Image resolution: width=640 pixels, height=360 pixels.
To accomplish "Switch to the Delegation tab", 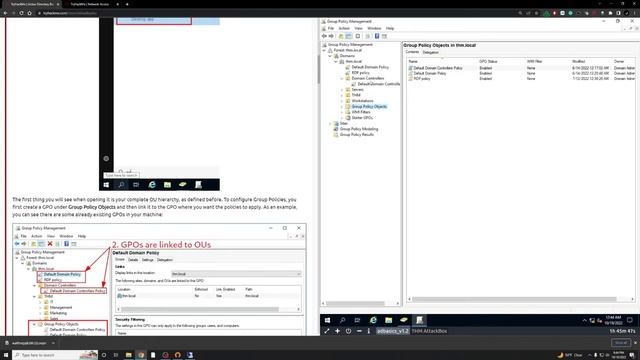I will pyautogui.click(x=431, y=52).
